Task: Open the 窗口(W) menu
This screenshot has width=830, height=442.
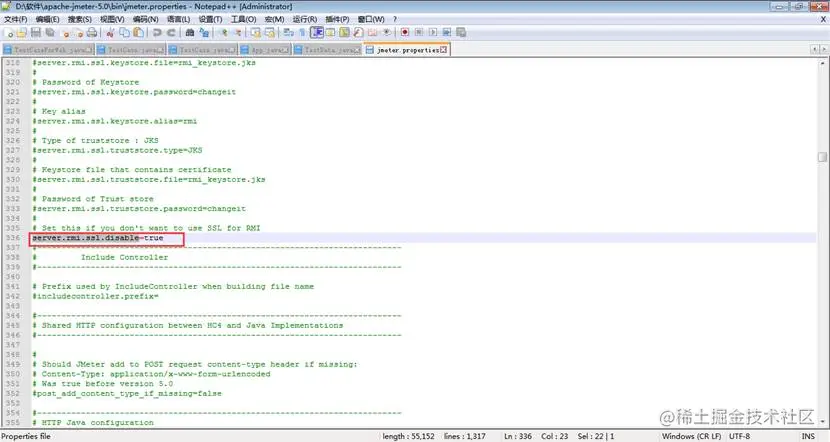Action: [371, 19]
